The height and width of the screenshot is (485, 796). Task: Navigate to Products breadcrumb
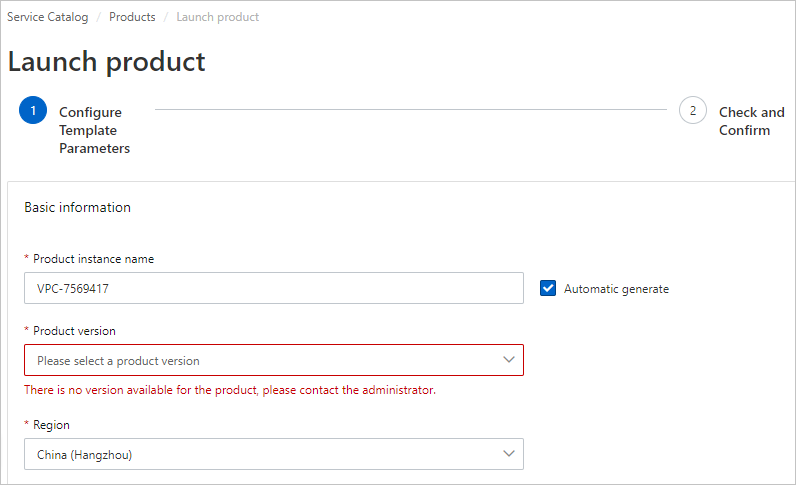pyautogui.click(x=132, y=17)
